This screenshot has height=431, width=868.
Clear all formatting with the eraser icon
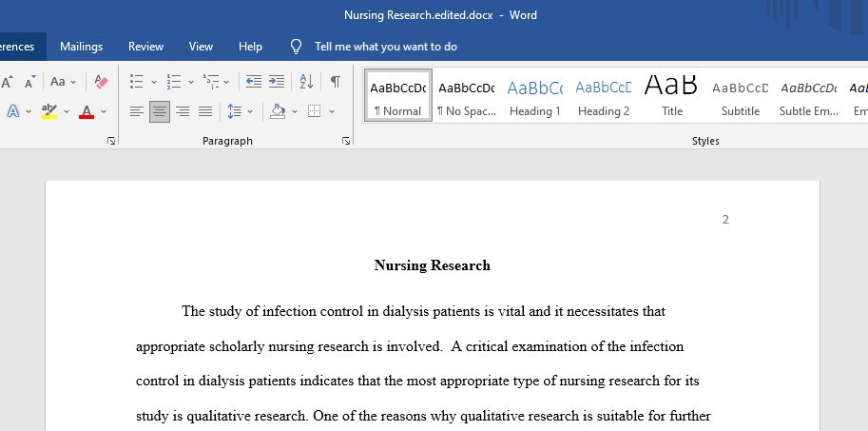(x=102, y=82)
